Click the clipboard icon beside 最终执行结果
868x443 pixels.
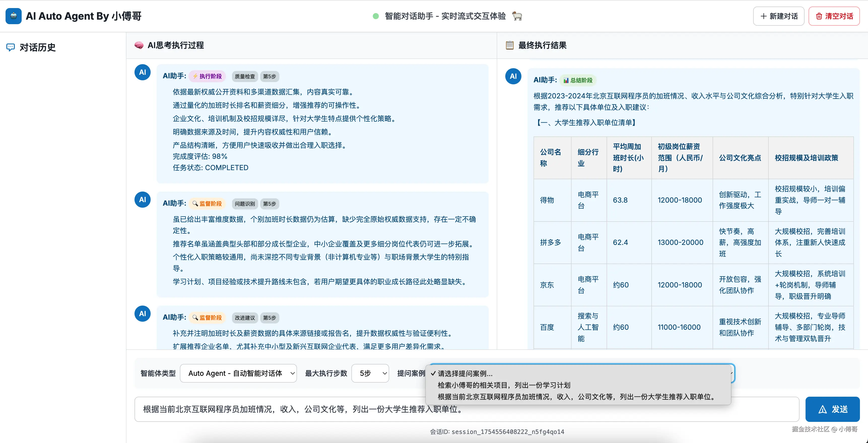pos(510,45)
